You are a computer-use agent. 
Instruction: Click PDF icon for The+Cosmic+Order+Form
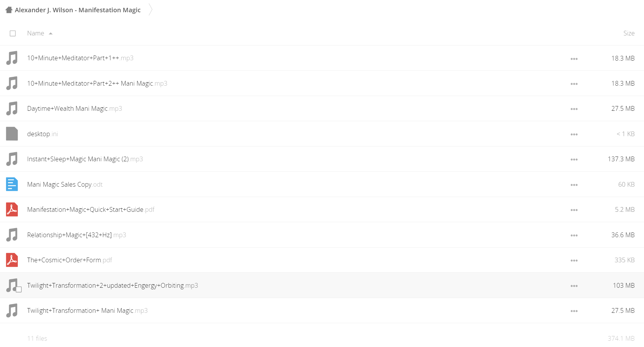pos(12,260)
